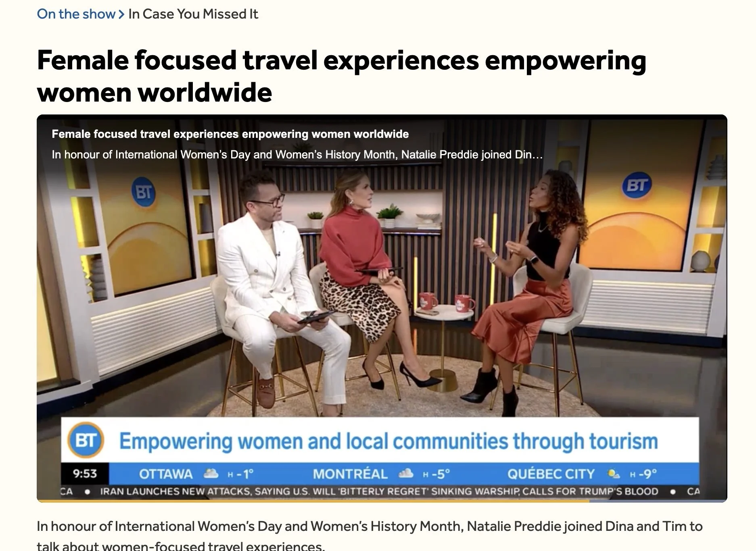Click the breadcrumb chevron separator icon
Viewport: 756px width, 551px height.
tap(121, 15)
